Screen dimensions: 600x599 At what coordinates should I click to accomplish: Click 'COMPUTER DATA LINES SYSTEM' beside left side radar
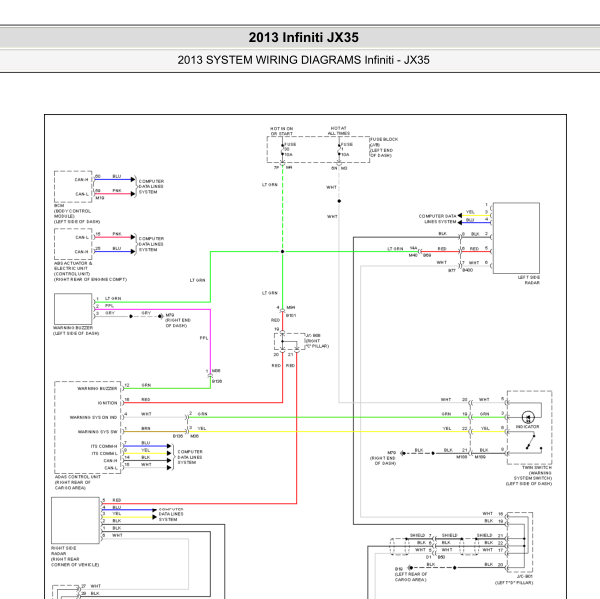(x=437, y=219)
